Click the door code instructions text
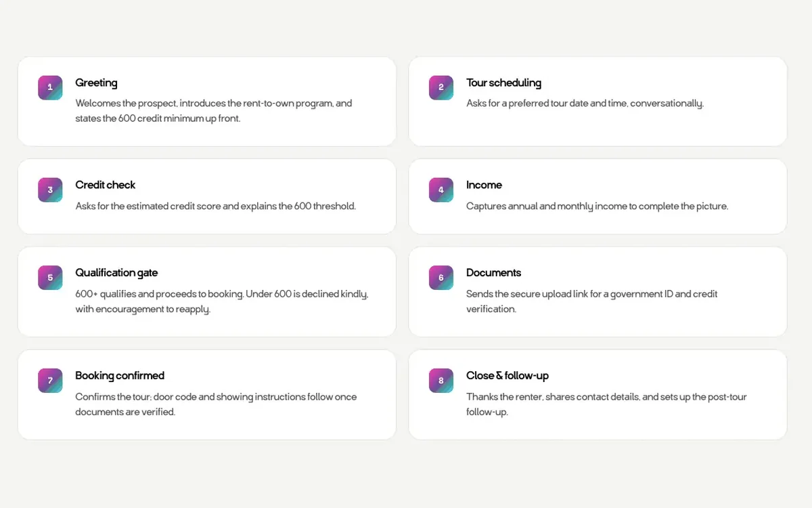This screenshot has height=508, width=812. click(216, 404)
